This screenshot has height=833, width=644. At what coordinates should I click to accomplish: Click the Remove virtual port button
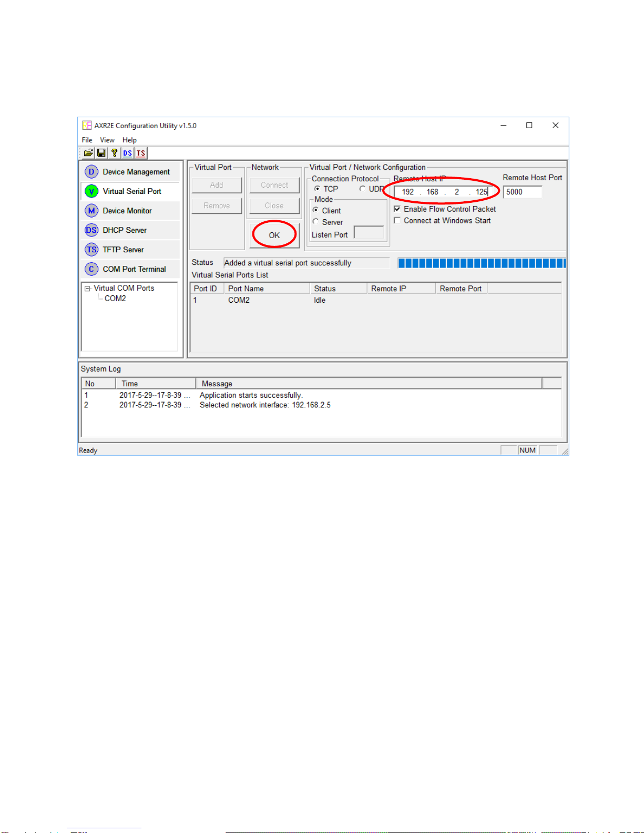coord(217,205)
